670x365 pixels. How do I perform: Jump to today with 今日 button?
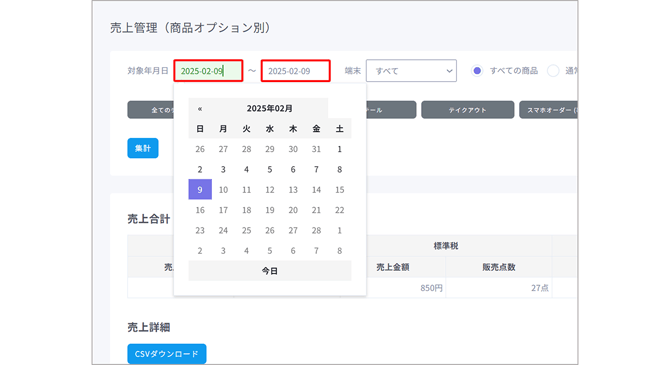point(270,271)
